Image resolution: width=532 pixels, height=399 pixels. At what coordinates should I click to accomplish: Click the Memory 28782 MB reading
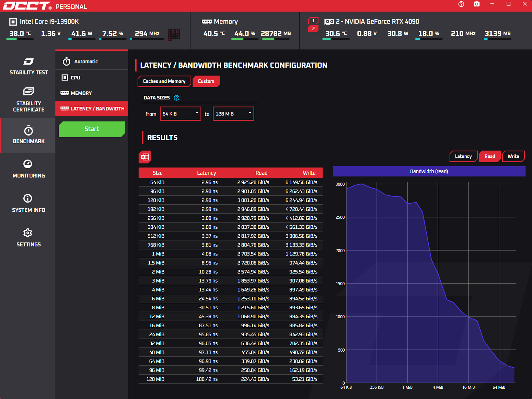pyautogui.click(x=276, y=34)
